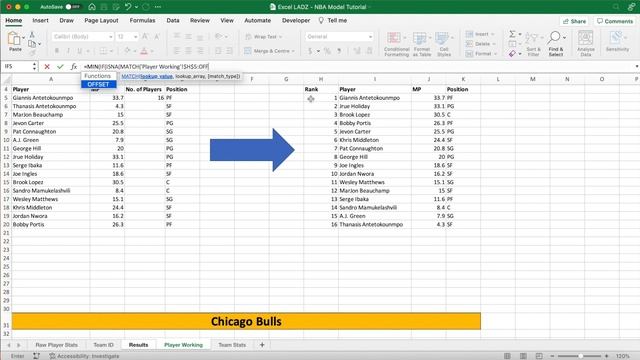The image size is (640, 360).
Task: Click the Percent Style icon
Action: (327, 51)
